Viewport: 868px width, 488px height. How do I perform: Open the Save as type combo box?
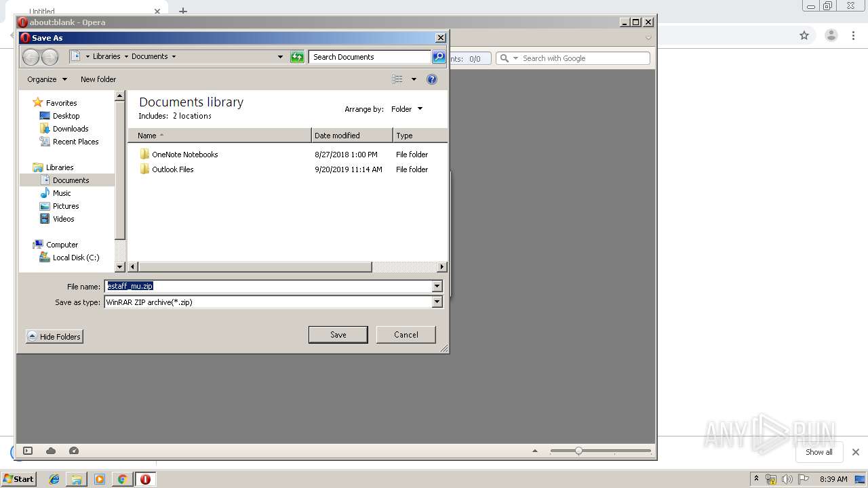(x=273, y=302)
